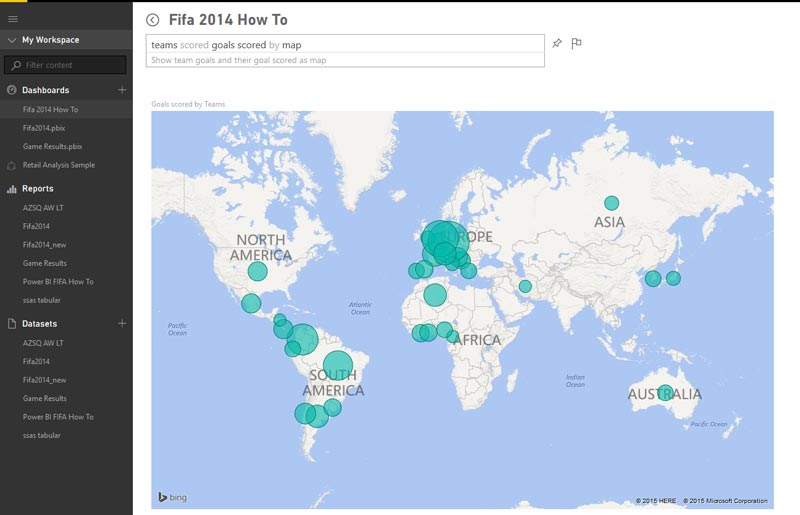This screenshot has height=515, width=800.
Task: Open the Retail Analysis Sample dashboard
Action: (x=59, y=165)
